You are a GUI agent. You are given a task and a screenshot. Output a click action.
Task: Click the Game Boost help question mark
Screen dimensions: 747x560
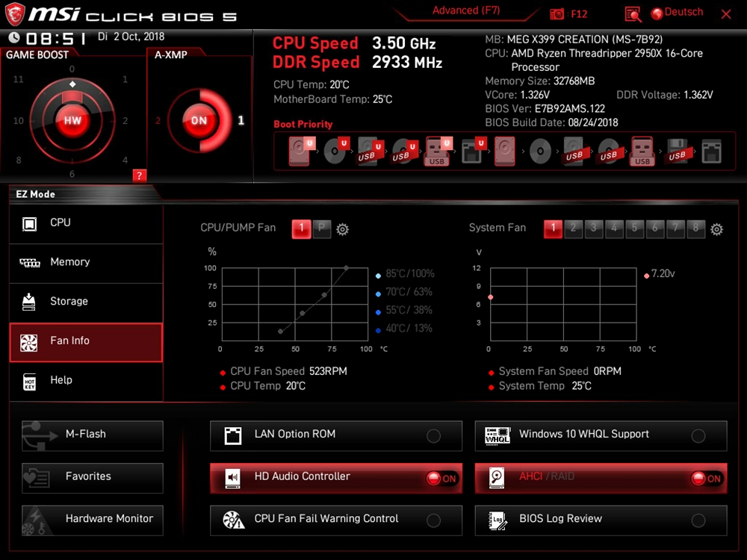(x=139, y=175)
